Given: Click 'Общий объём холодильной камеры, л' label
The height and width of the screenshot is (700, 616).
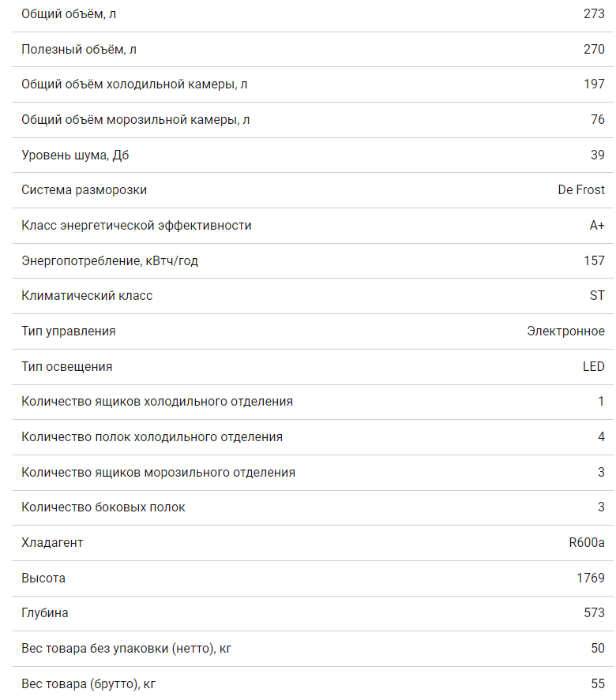Looking at the screenshot, I should 140,84.
